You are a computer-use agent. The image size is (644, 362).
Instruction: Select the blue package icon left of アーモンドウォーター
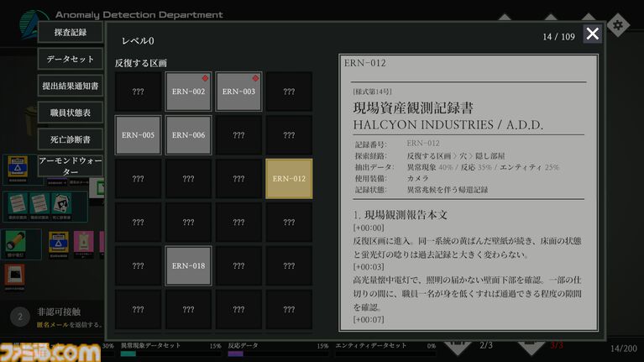[x=18, y=168]
